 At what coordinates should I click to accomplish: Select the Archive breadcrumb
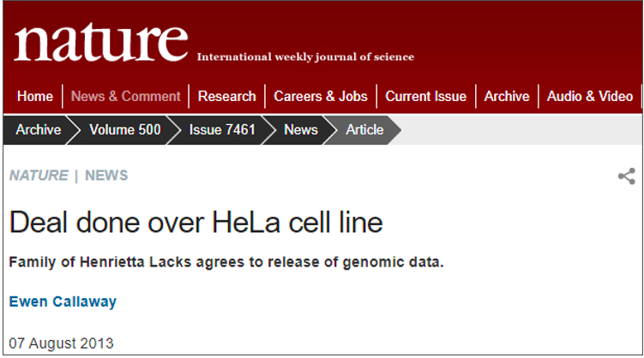(39, 130)
